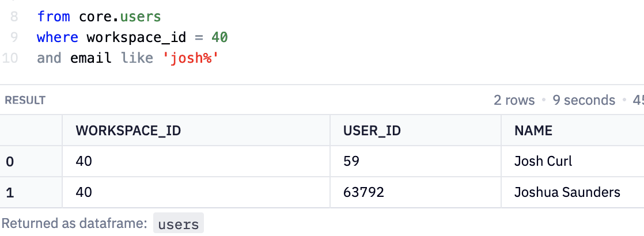Click the 'where' keyword in the query
The width and height of the screenshot is (644, 236).
coord(57,38)
